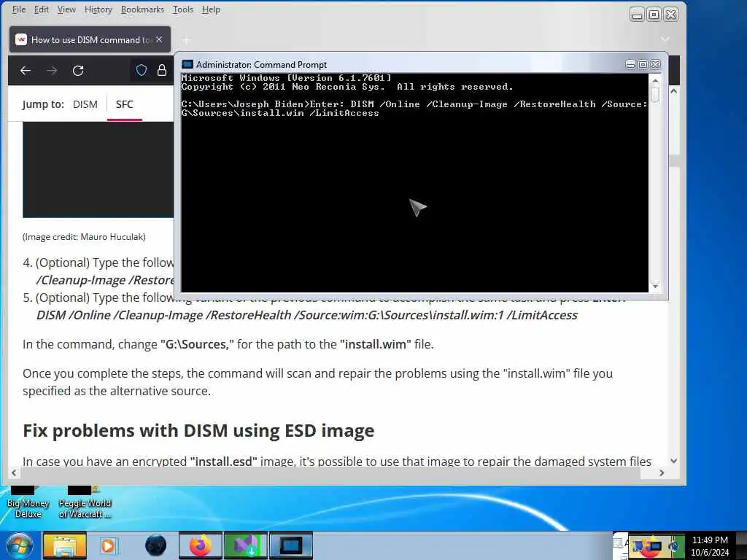
Task: Click the horizontal scrollbar right arrow
Action: click(x=662, y=472)
